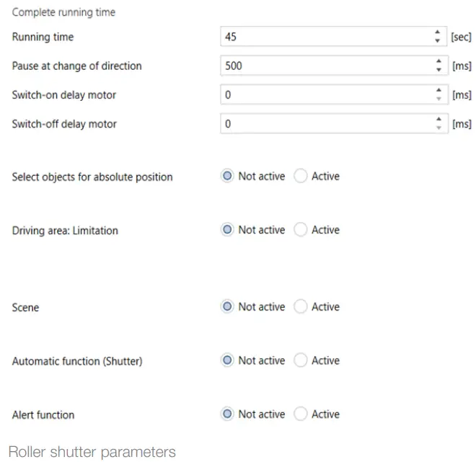Activate the Alert function
This screenshot has height=462, width=476.
[x=301, y=414]
